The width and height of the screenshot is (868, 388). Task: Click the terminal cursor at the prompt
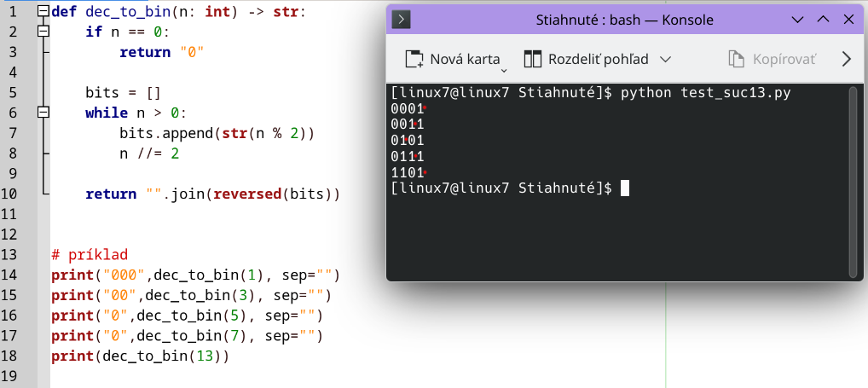624,188
